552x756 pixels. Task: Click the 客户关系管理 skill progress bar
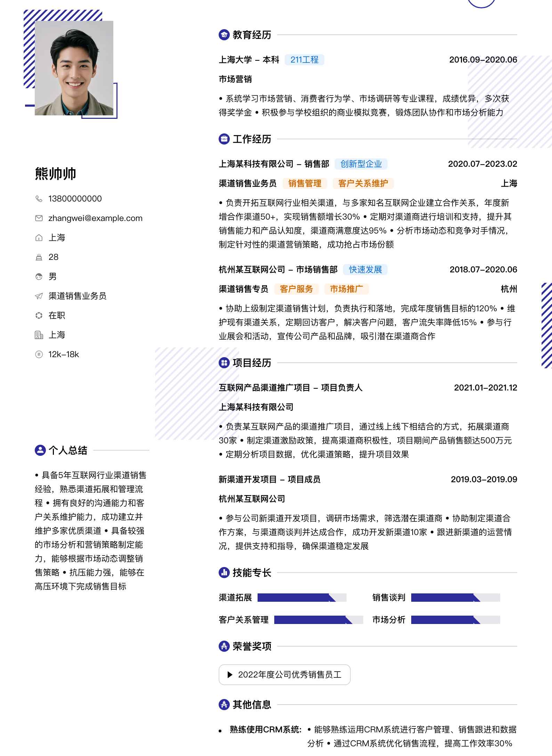pos(319,620)
